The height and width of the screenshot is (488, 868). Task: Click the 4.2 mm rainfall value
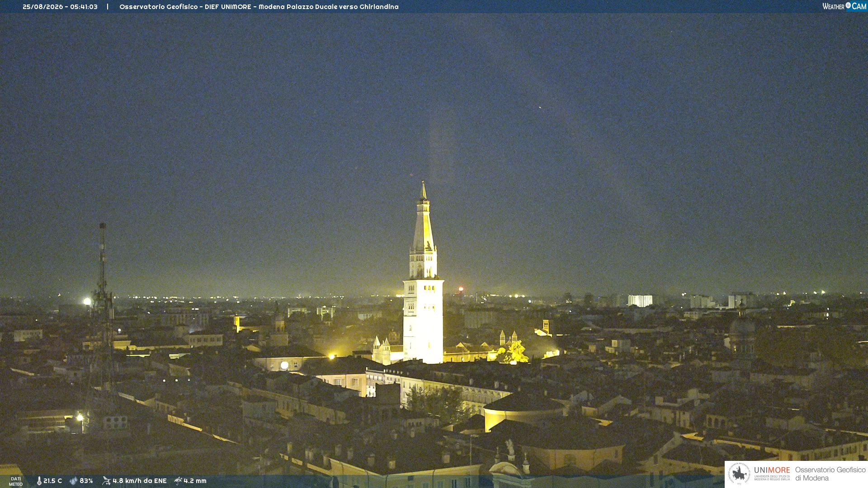click(x=195, y=481)
